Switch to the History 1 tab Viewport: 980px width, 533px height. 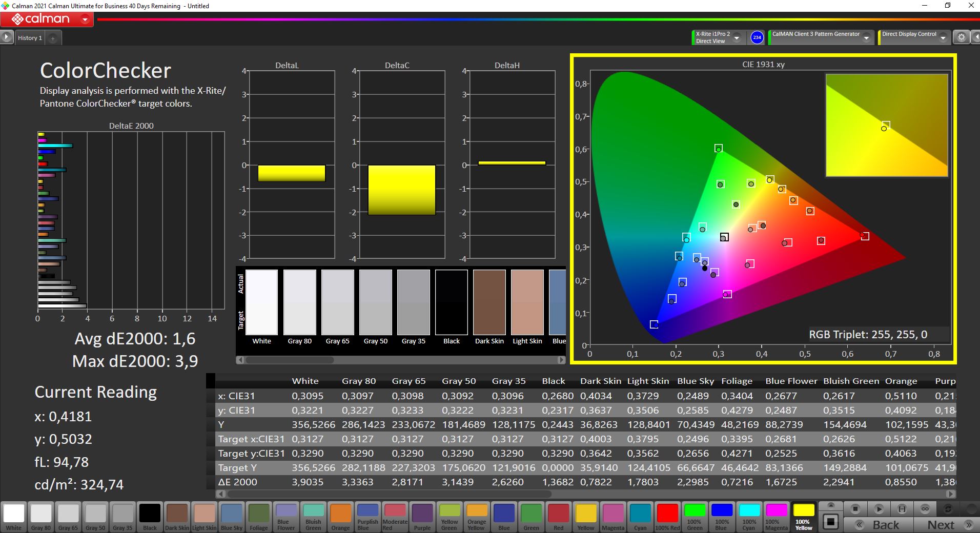pos(30,38)
